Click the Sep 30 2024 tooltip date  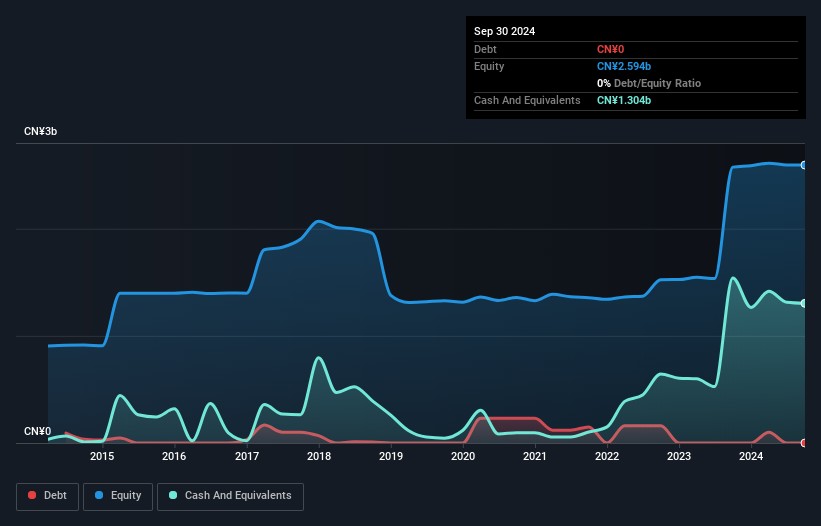504,31
